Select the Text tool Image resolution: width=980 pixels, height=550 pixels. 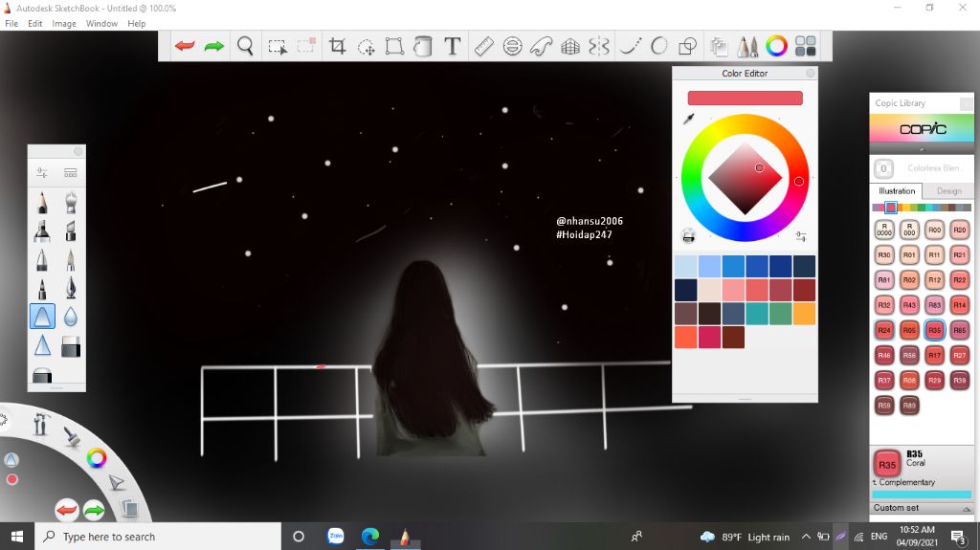click(x=452, y=46)
